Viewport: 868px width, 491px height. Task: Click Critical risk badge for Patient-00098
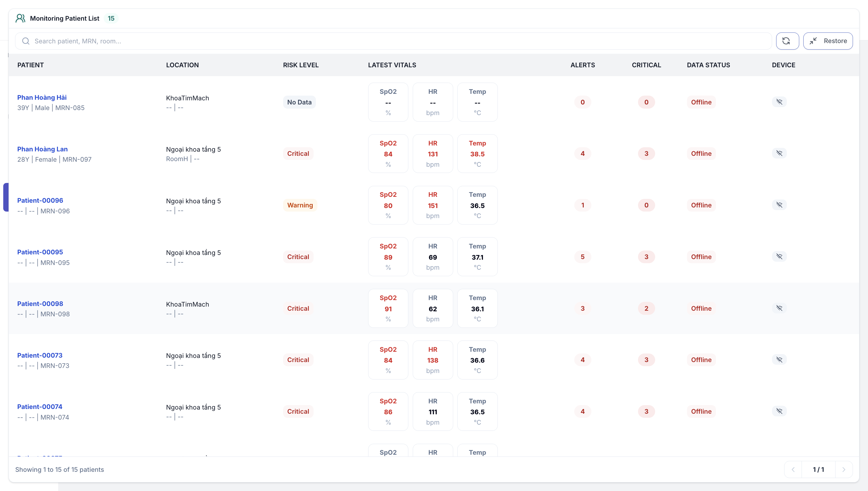(298, 308)
